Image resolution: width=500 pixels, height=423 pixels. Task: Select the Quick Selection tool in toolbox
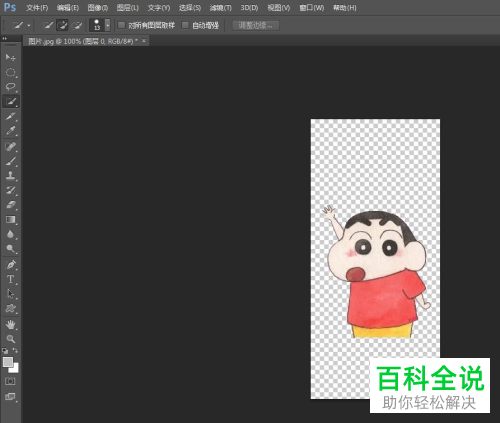[x=10, y=101]
